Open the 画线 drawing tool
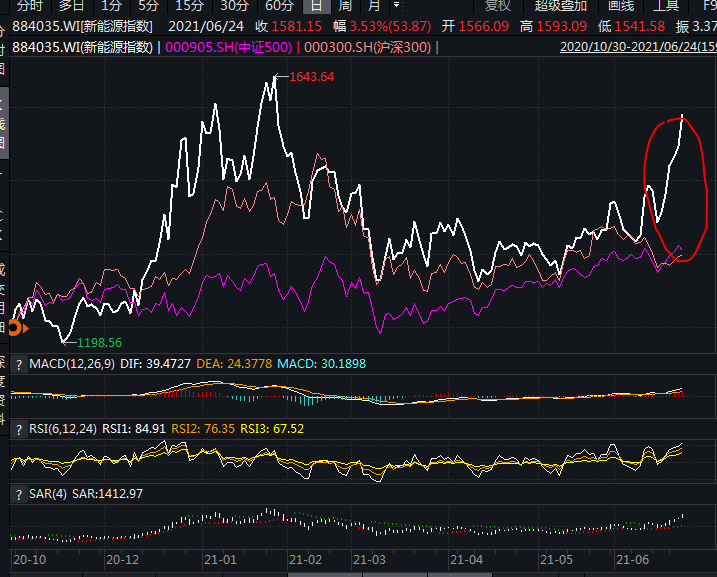 pyautogui.click(x=621, y=6)
